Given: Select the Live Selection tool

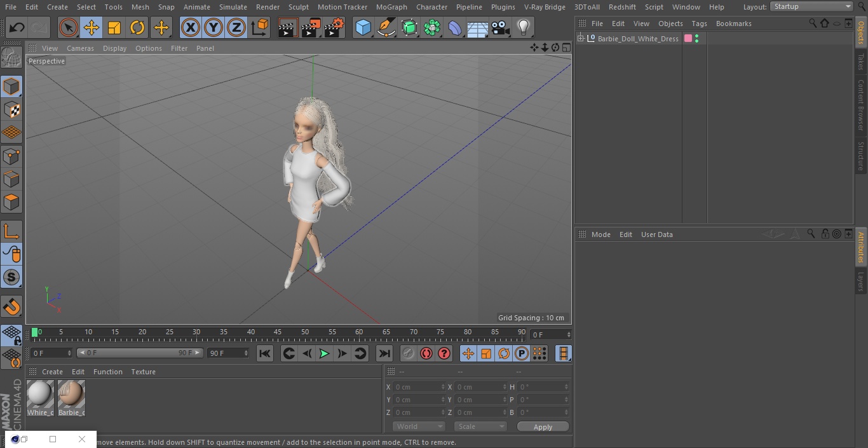Looking at the screenshot, I should coord(69,27).
